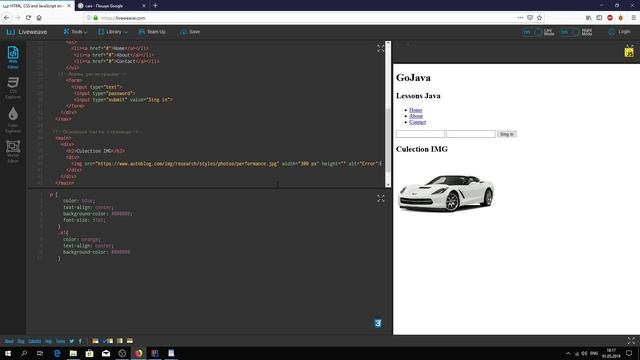
Task: Open Edge from the taskbar
Action: 57,353
